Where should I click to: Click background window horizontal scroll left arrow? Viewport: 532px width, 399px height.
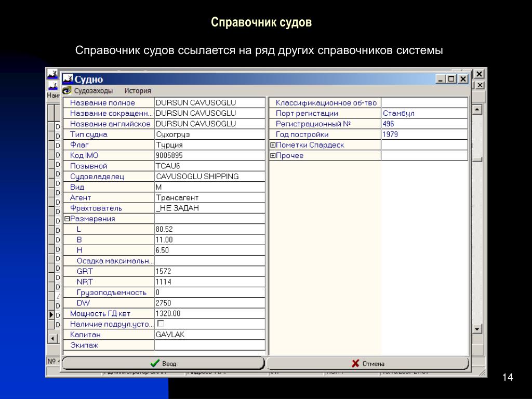pos(52,338)
